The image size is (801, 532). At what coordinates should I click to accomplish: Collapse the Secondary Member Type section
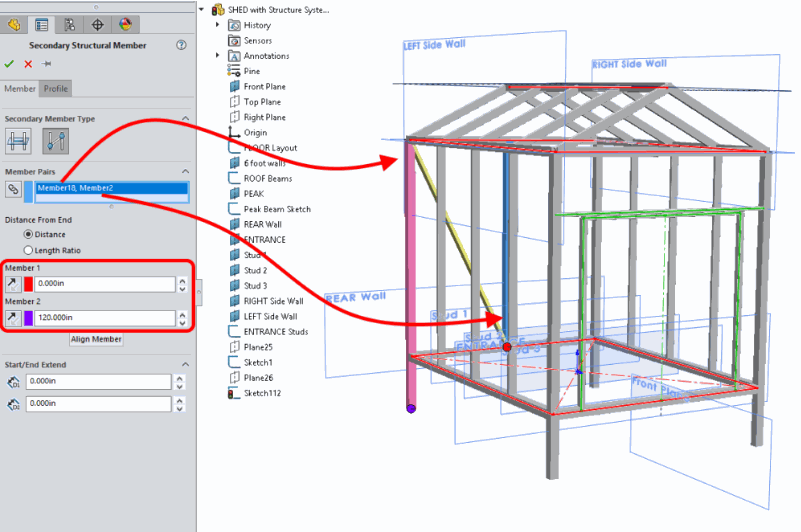click(185, 119)
